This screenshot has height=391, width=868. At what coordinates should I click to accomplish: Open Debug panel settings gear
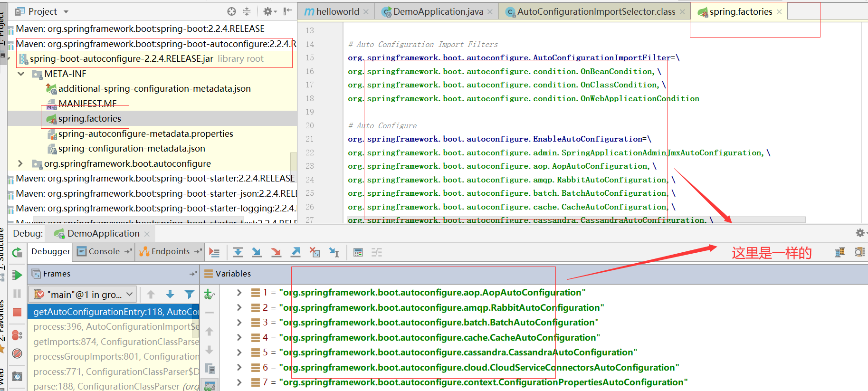pos(860,233)
